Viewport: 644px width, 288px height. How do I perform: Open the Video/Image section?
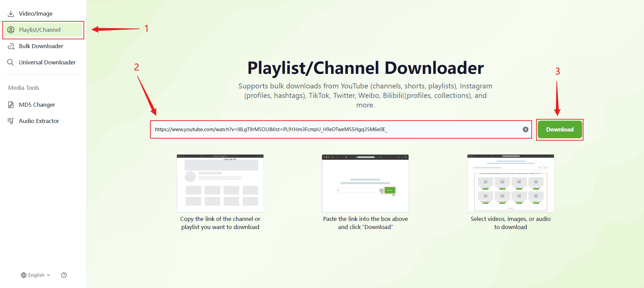tap(43, 14)
